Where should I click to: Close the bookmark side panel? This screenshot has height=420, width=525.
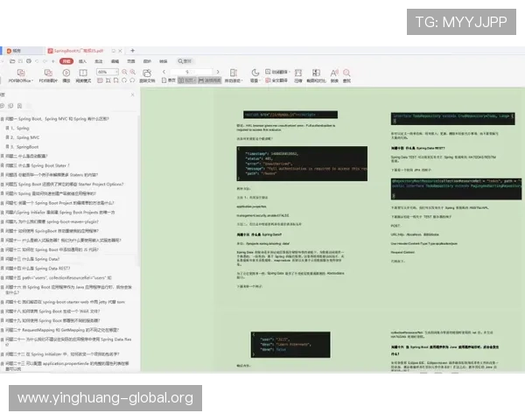[x=133, y=94]
